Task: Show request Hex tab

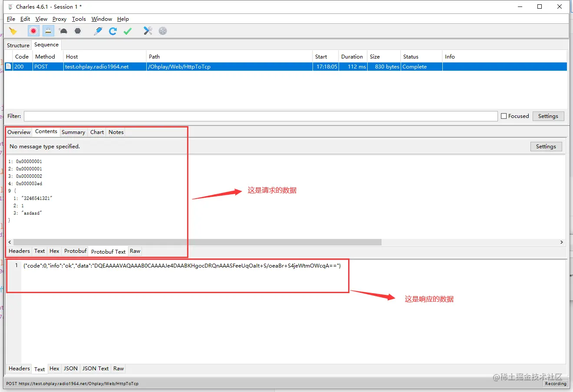Action: (54, 251)
